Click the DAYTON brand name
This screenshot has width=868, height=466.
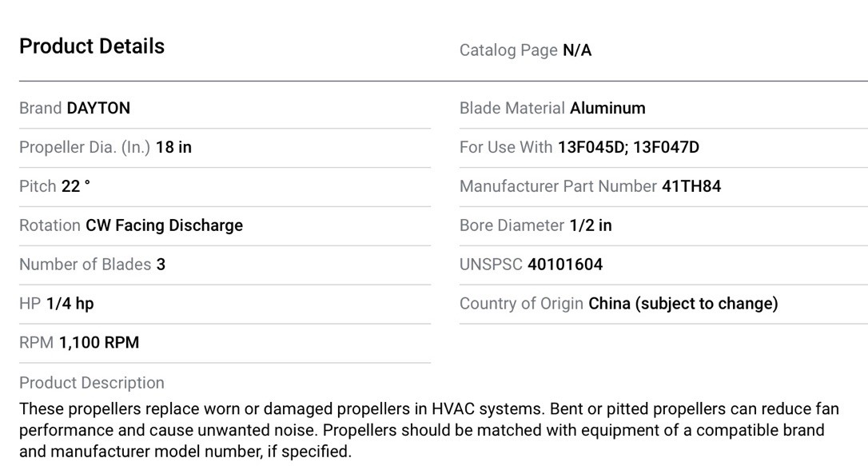pyautogui.click(x=98, y=108)
